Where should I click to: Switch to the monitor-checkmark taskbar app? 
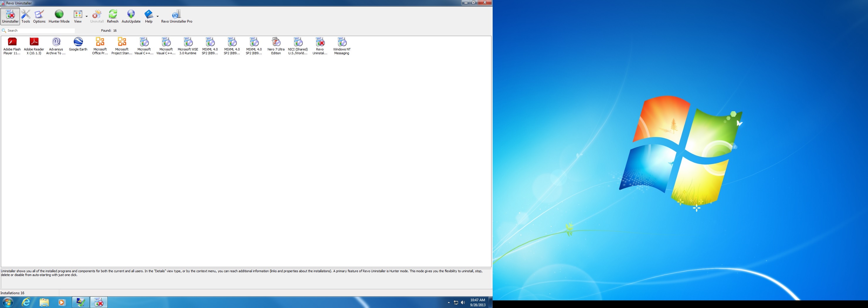(81, 302)
